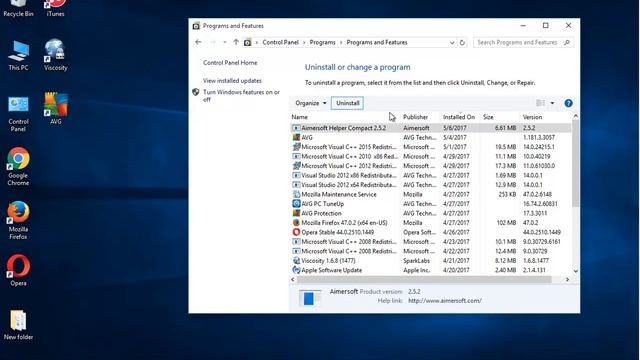Screen dimensions: 640x360
Task: Click the Up one level arrow
Action: point(236,42)
